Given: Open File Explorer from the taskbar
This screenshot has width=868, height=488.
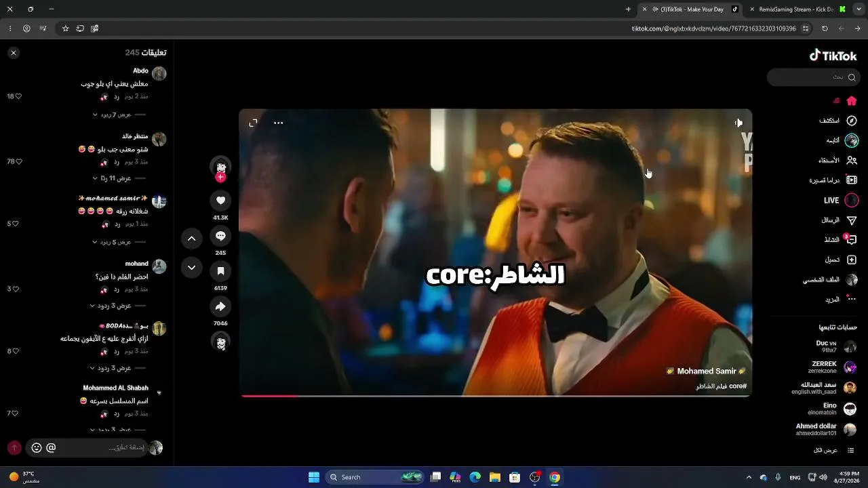Looking at the screenshot, I should click(495, 477).
